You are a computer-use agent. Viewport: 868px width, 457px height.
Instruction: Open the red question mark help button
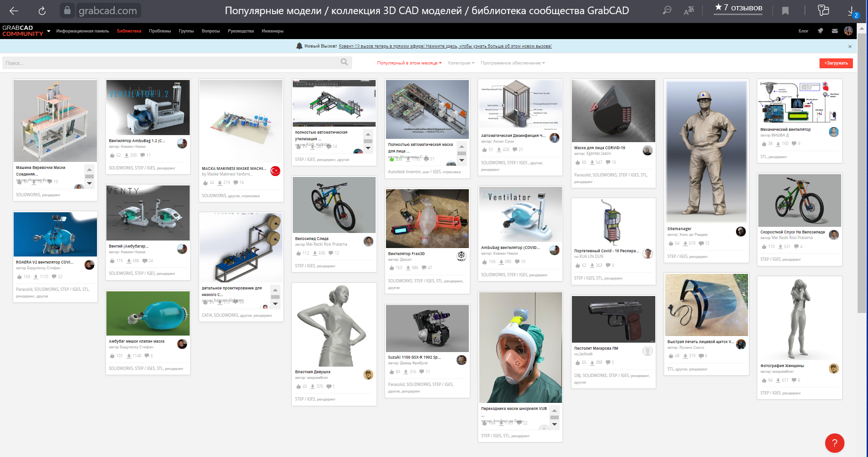tap(835, 443)
